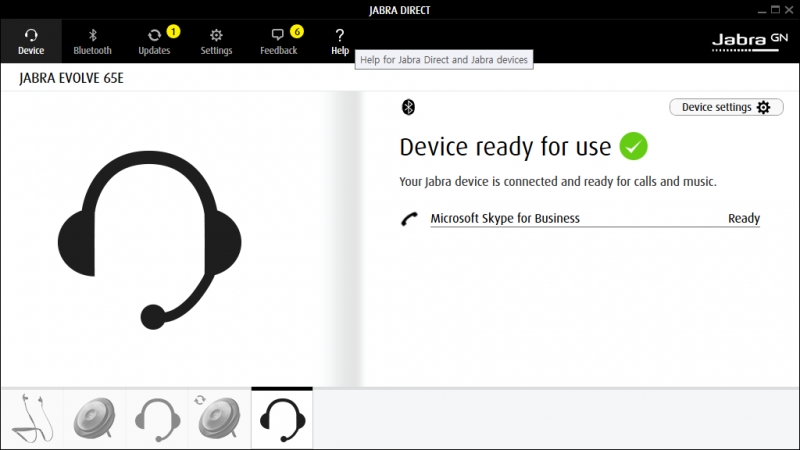
Task: Select the neckband earbuds device thumbnail
Action: [33, 418]
